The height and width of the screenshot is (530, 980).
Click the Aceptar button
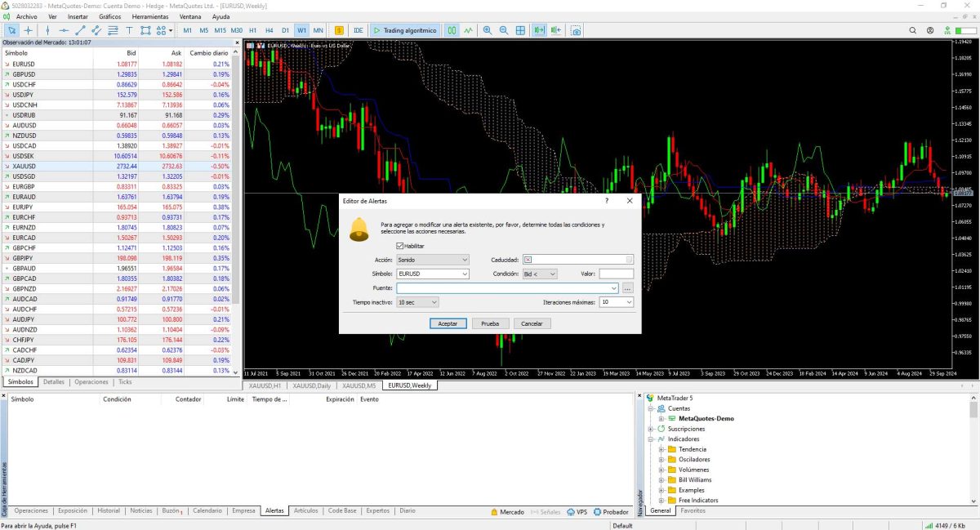[448, 323]
